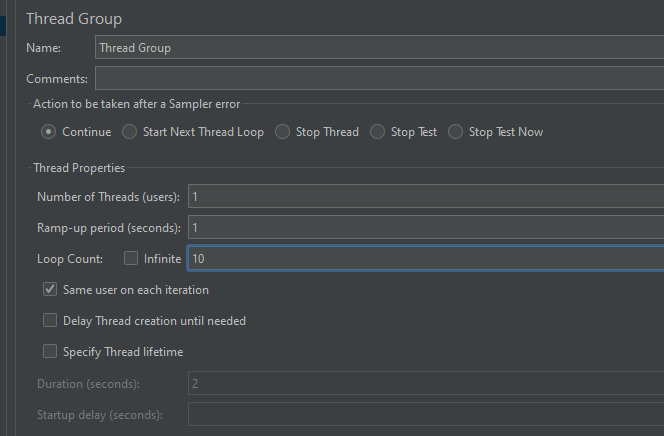This screenshot has width=664, height=436.
Task: Click the Duration (seconds) input field
Action: pos(424,384)
